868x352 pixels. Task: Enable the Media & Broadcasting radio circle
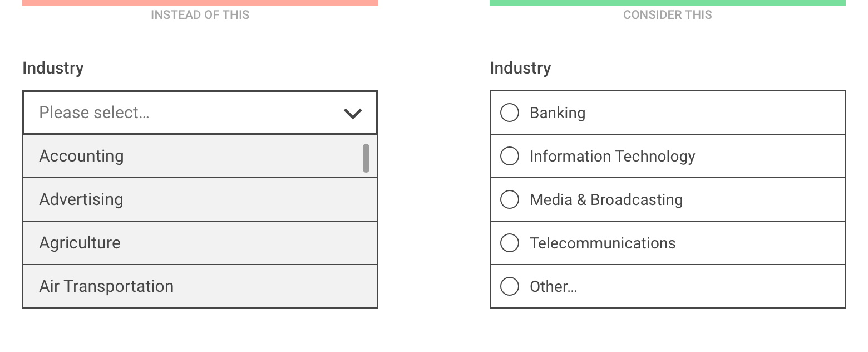(510, 199)
